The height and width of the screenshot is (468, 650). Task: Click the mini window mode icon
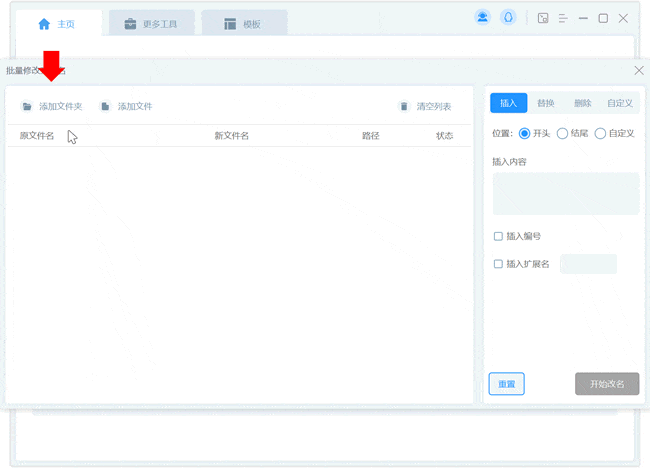pyautogui.click(x=543, y=18)
